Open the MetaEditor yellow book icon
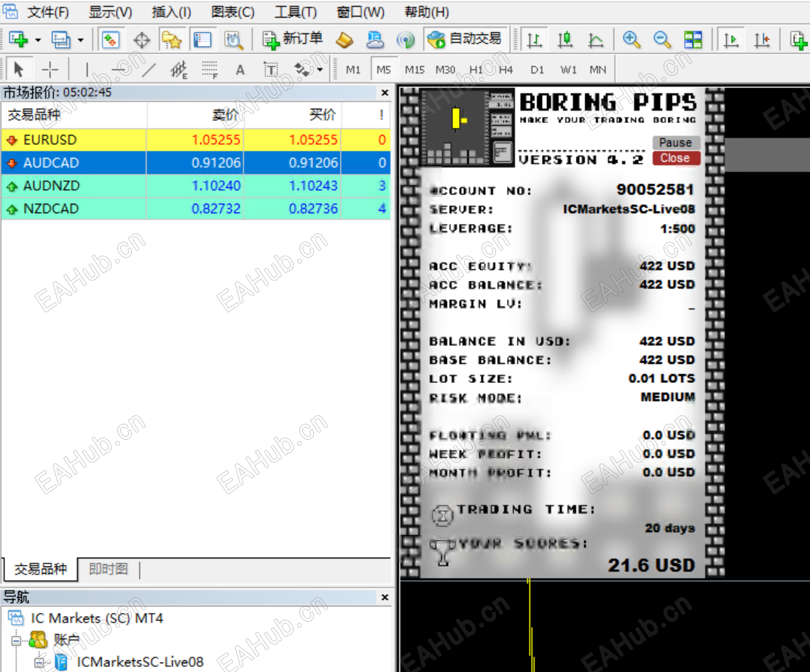The width and height of the screenshot is (810, 672). [345, 40]
